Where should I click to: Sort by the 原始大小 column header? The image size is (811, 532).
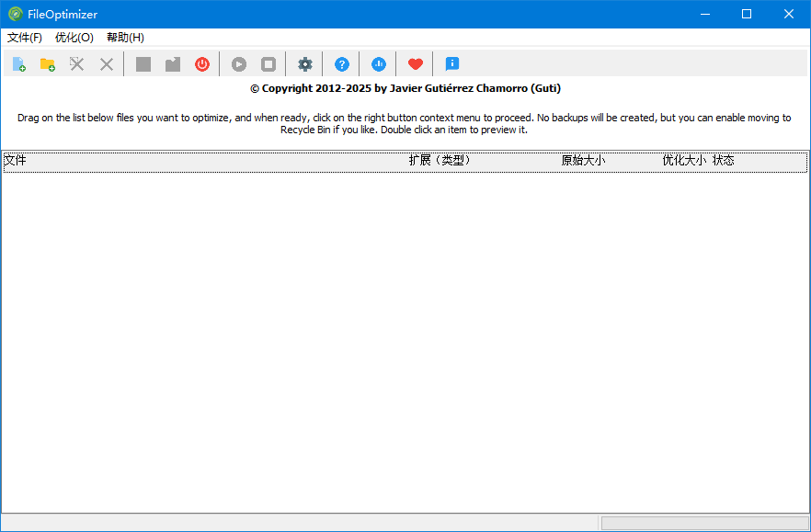[583, 160]
